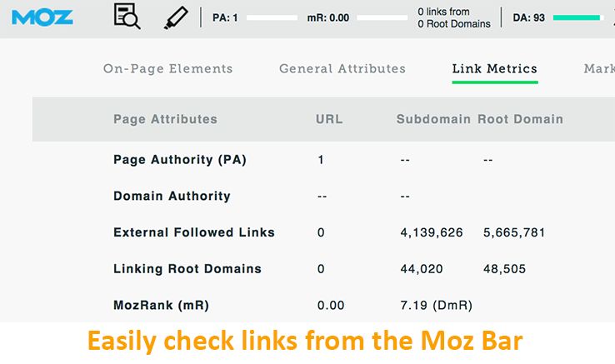Click the Root Domain column header
615x364 pixels.
(x=520, y=119)
